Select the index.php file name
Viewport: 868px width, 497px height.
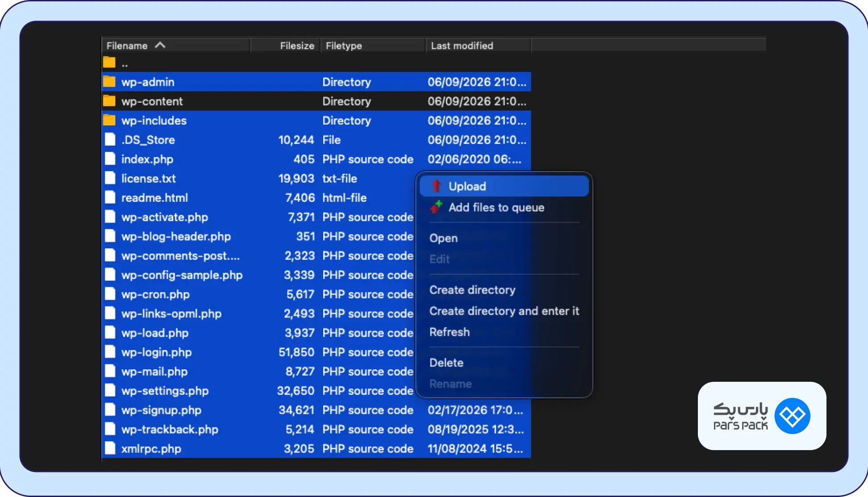pos(147,159)
